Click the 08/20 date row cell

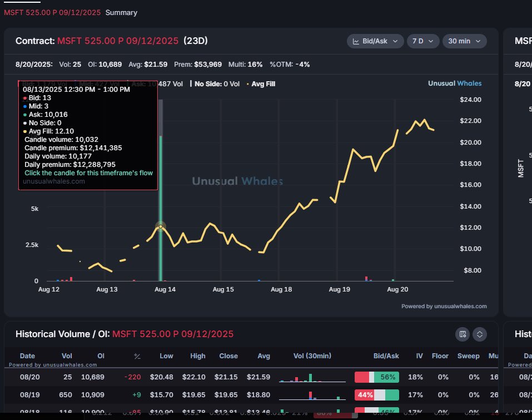30,377
